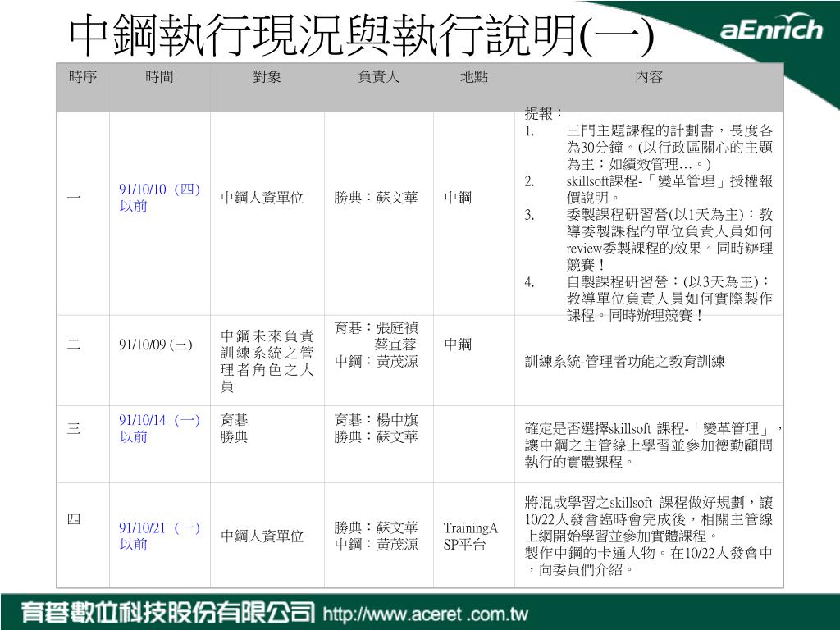Click the cell 中鋼未來負責訓練系統之管理者角色之人員

tap(267, 361)
